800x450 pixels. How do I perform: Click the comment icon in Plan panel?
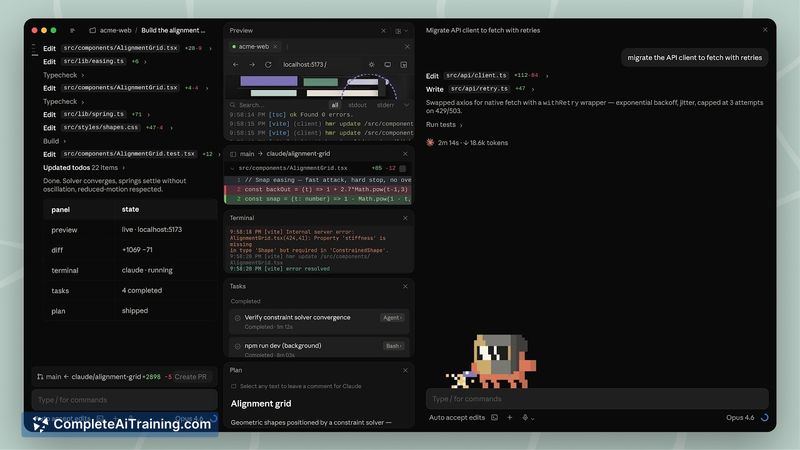coord(234,386)
